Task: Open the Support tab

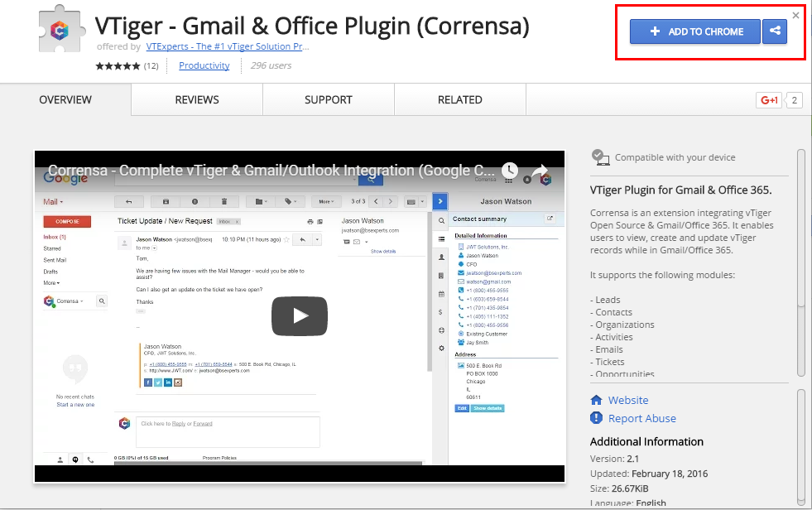Action: (329, 100)
